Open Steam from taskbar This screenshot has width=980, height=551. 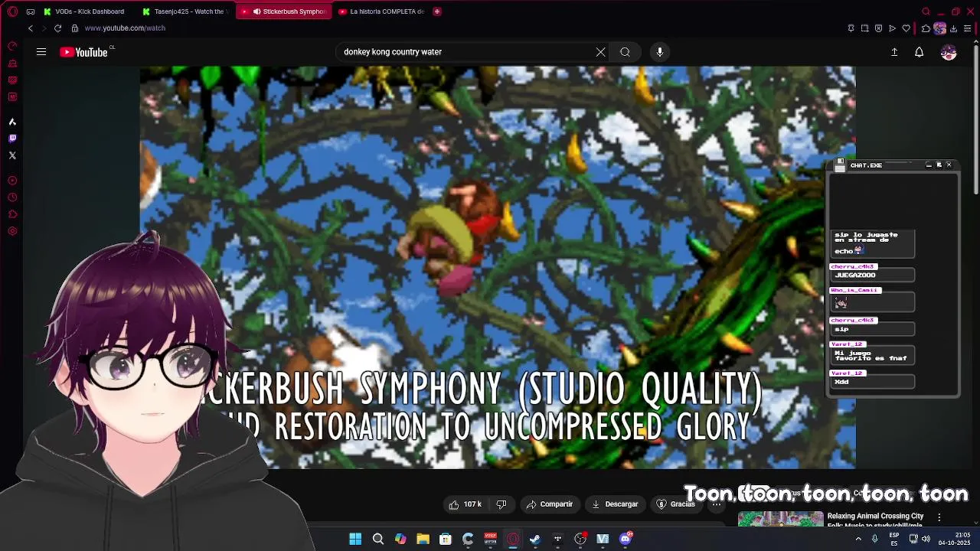(x=535, y=539)
